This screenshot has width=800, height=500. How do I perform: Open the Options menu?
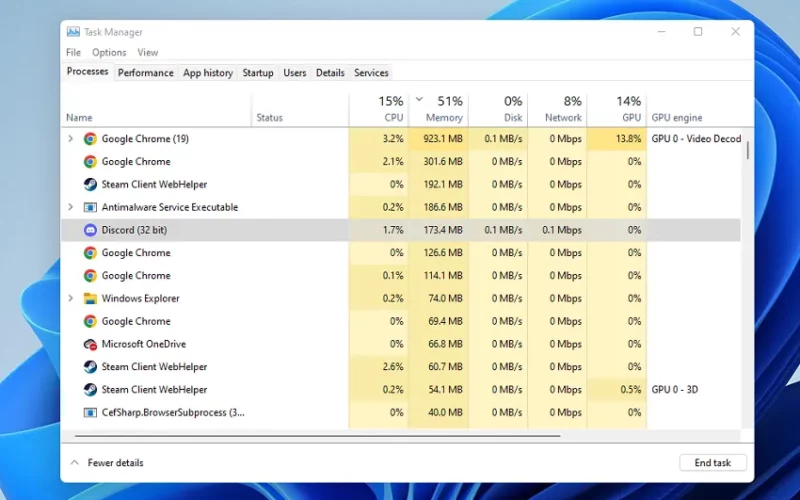click(x=109, y=53)
